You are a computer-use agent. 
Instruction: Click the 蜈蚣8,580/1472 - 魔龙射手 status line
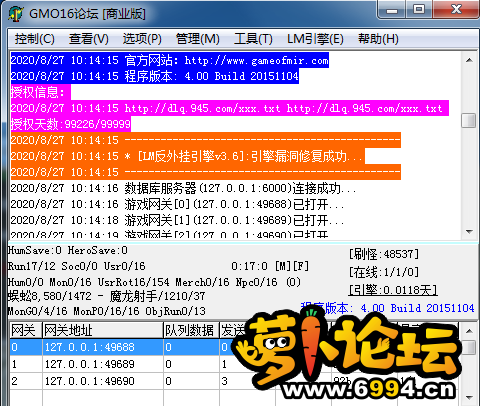[x=107, y=296]
